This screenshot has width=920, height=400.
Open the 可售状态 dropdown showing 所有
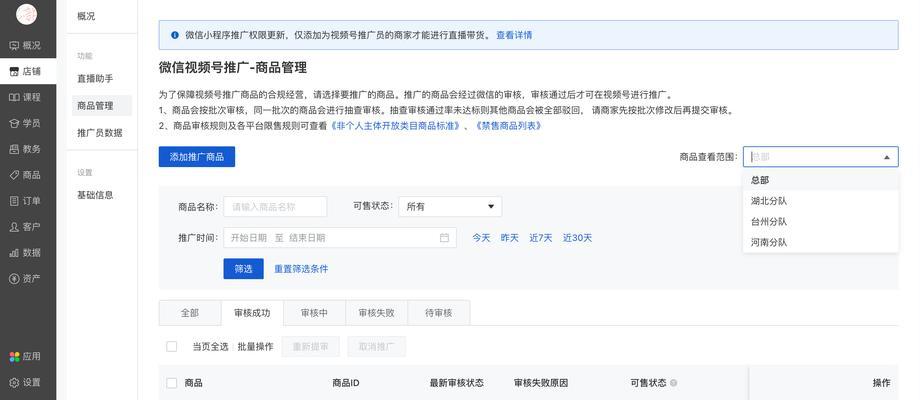coord(450,206)
